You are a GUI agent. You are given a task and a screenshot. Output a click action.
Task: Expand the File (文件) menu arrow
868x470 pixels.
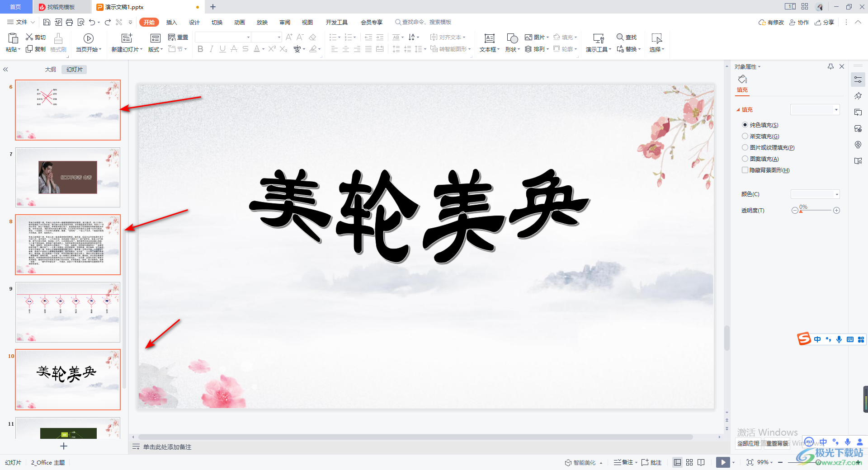click(33, 22)
